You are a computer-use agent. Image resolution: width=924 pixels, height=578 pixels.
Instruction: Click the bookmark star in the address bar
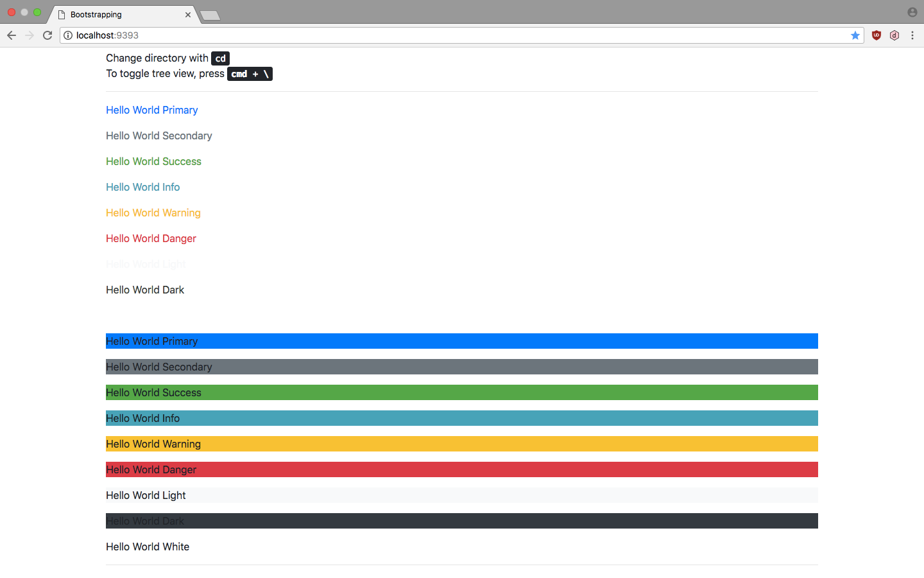855,35
